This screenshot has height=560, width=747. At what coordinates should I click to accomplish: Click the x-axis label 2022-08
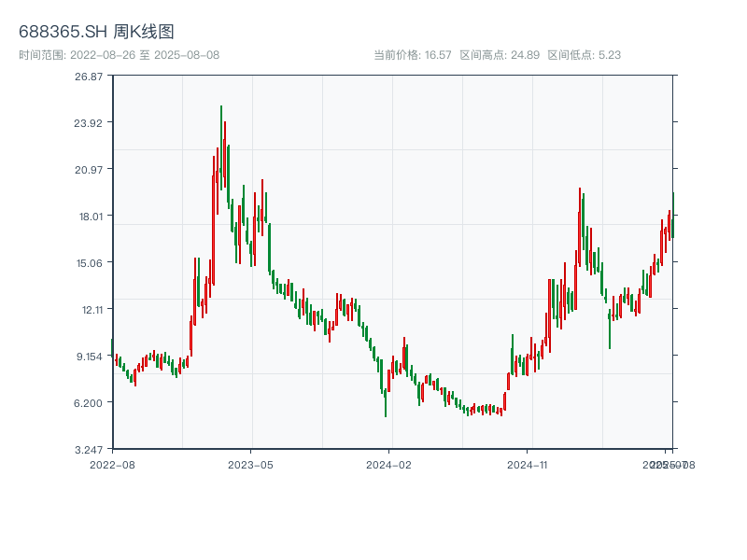[x=112, y=465]
